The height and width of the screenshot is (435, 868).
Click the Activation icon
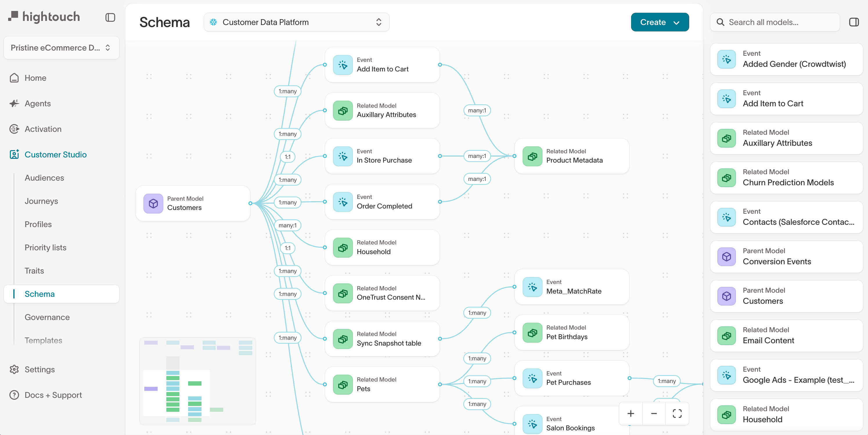14,129
